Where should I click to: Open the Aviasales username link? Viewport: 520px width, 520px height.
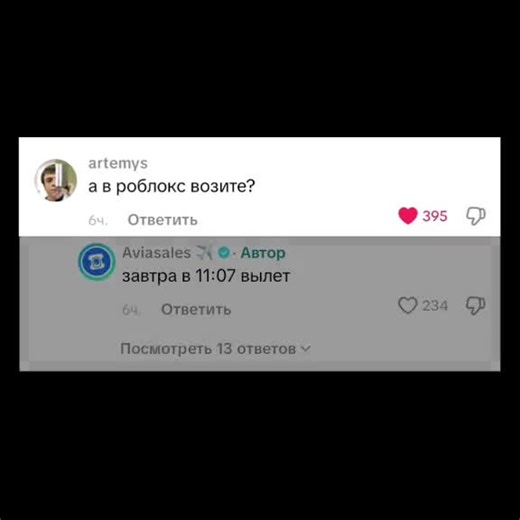point(156,253)
